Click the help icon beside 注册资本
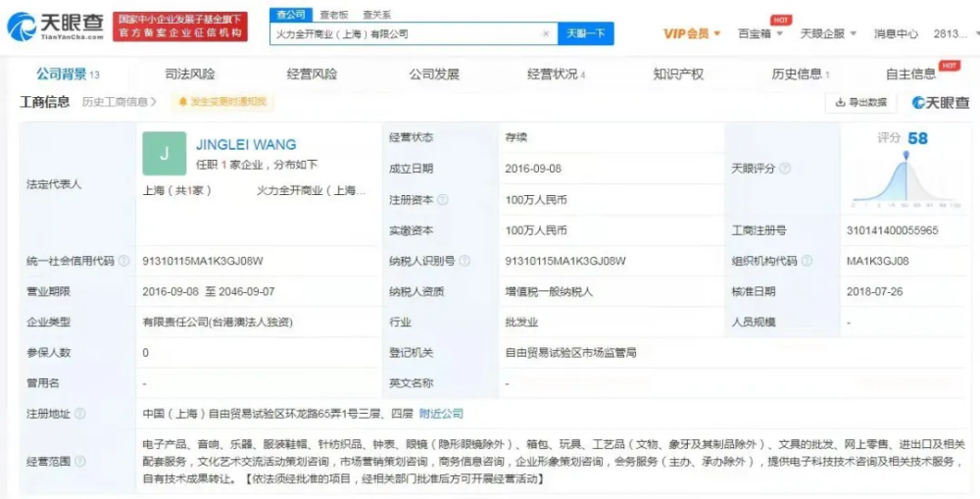This screenshot has width=980, height=499. click(x=443, y=200)
